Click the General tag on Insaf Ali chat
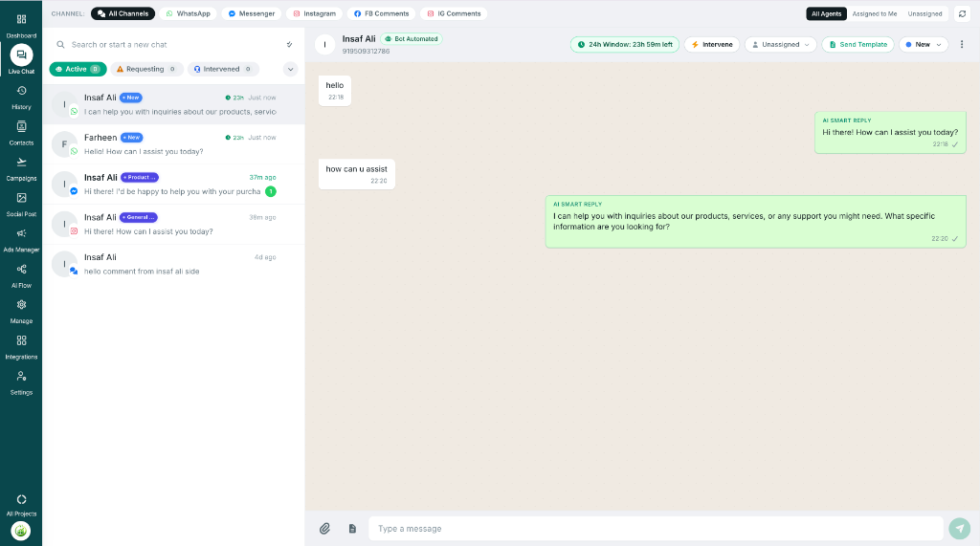The width and height of the screenshot is (980, 546). pos(139,217)
